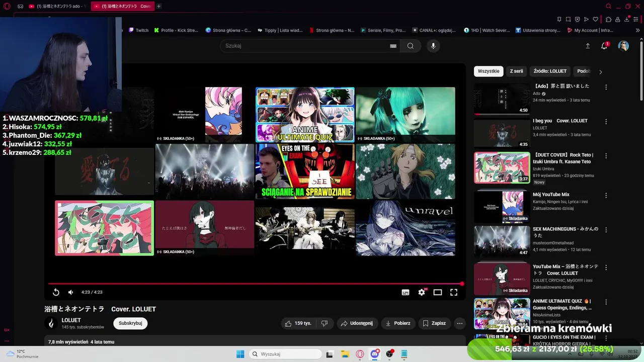
Task: Select the Źródło: LOLUET filter chip
Action: (x=550, y=71)
